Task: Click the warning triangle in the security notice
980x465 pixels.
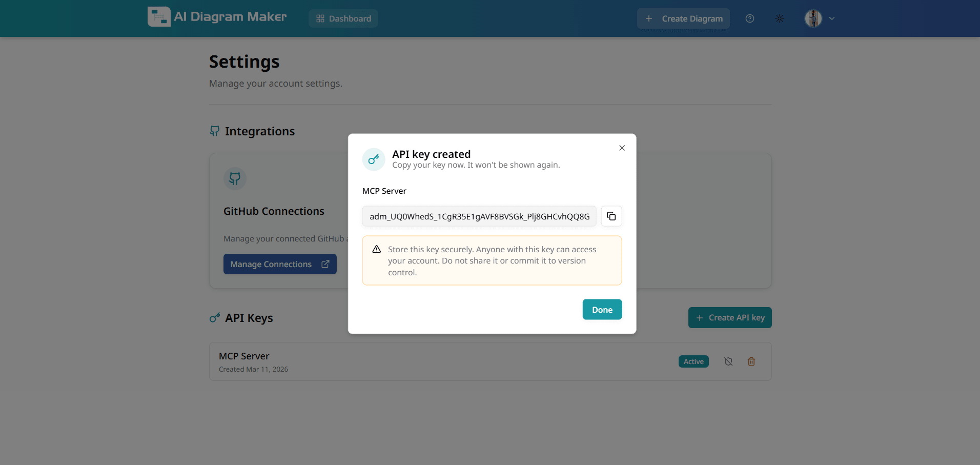Action: [x=376, y=249]
